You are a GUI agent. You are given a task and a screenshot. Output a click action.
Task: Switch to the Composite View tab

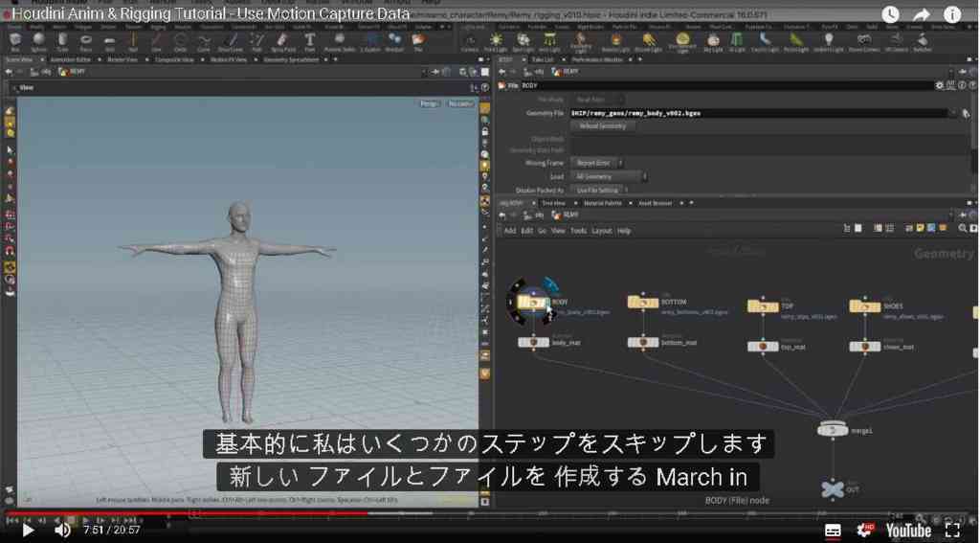pos(174,60)
